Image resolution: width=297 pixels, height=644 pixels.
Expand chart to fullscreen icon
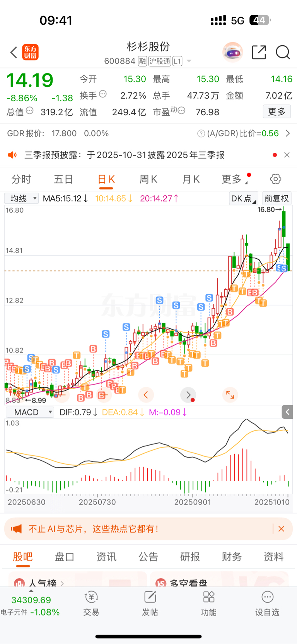tap(230, 395)
